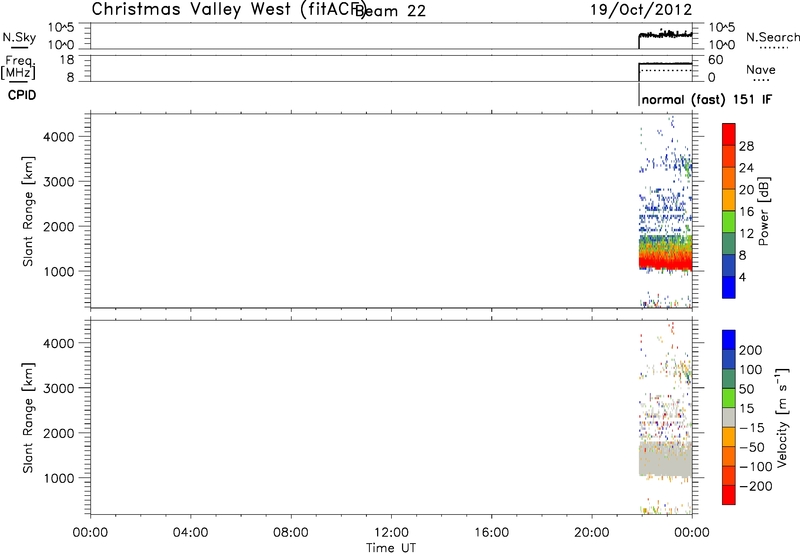Click the 3000 tick in the power panel
Image resolution: width=800 pixels, height=554 pixels.
coord(59,182)
